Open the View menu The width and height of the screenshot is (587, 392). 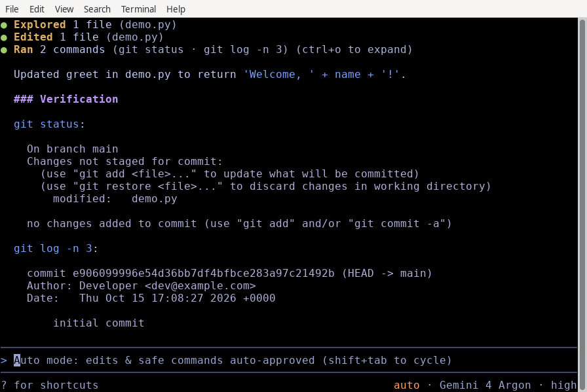(64, 9)
